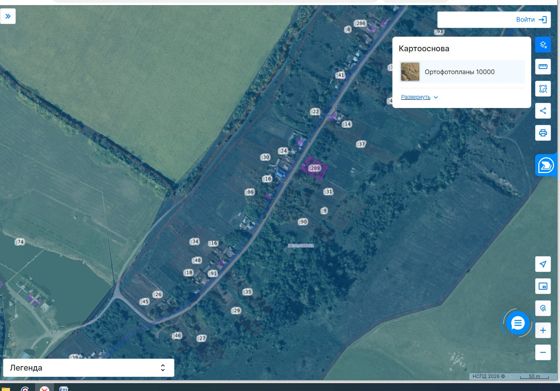The height and width of the screenshot is (391, 560).
Task: Click parcel label 18 on the map
Action: coord(188,273)
